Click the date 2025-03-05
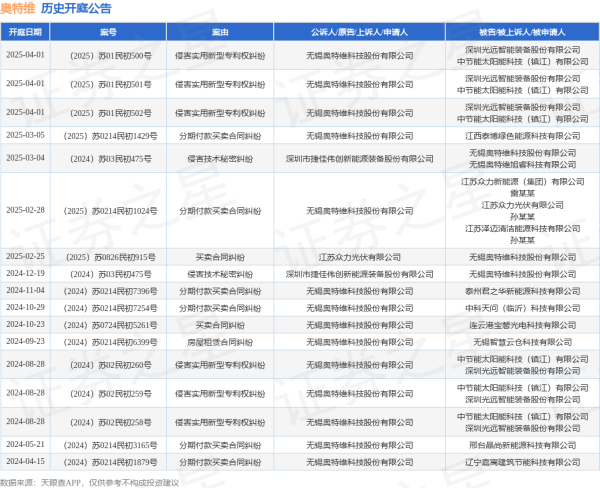 25,135
